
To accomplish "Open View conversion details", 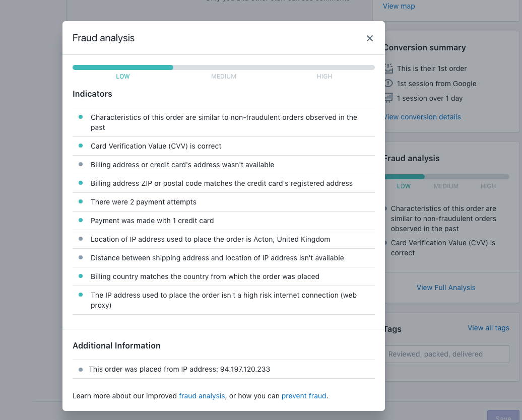I will pyautogui.click(x=422, y=116).
